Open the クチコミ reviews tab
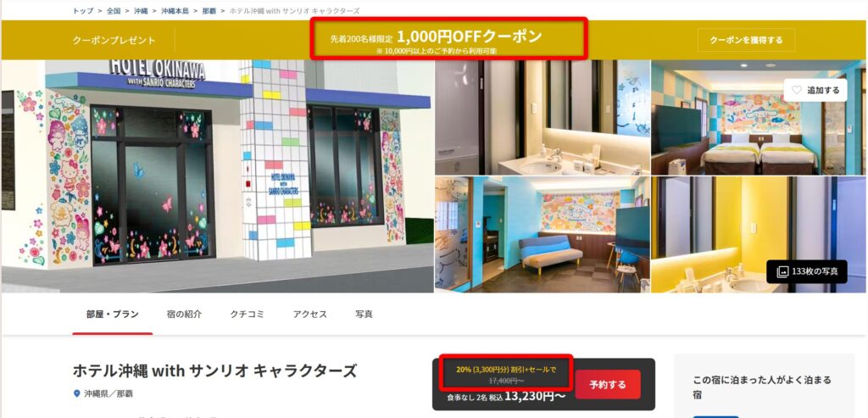The height and width of the screenshot is (418, 868). point(247,314)
